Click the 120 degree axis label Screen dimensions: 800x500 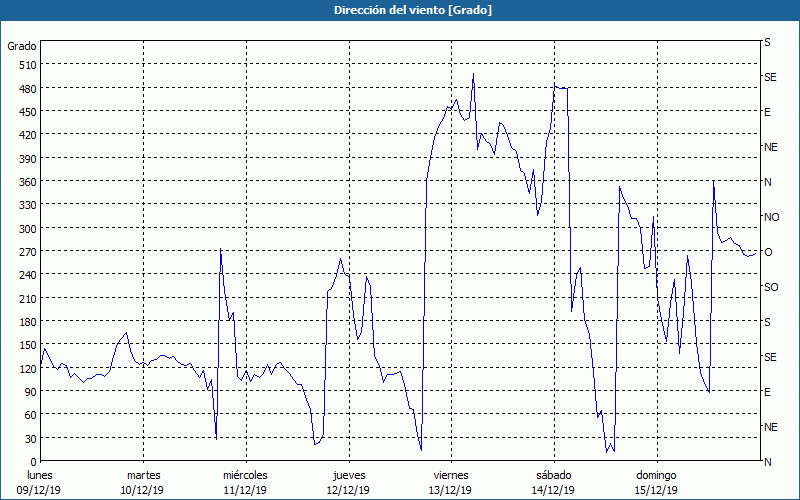pyautogui.click(x=28, y=368)
